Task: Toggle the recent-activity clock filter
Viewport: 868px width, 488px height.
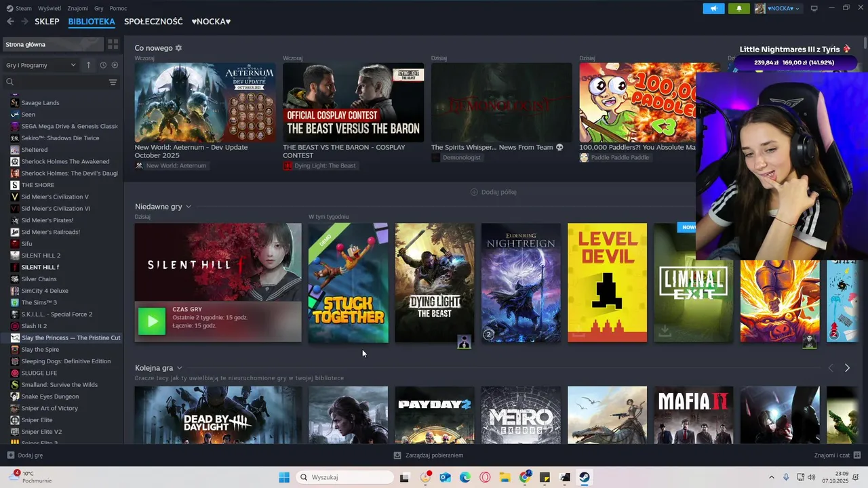Action: [x=103, y=65]
